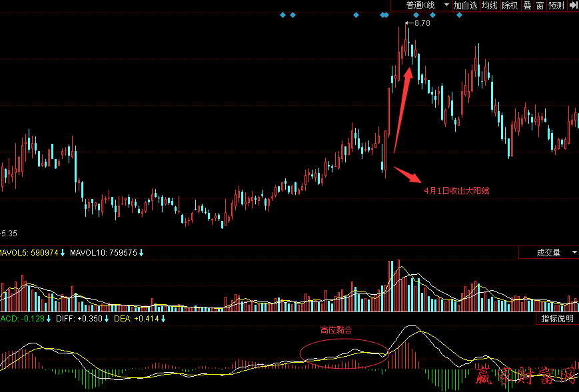579x392 pixels.
Task: Click the 加自选 add-to-watchlist button
Action: 465,5
